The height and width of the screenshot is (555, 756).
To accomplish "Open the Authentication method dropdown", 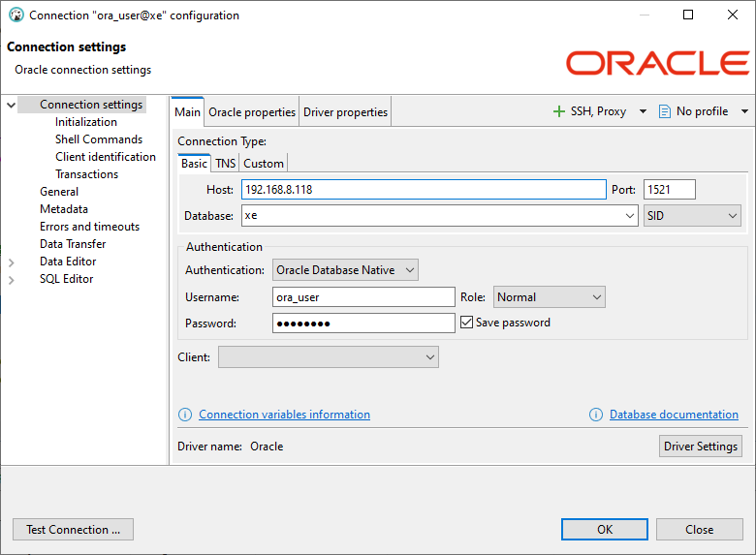I will (x=345, y=270).
